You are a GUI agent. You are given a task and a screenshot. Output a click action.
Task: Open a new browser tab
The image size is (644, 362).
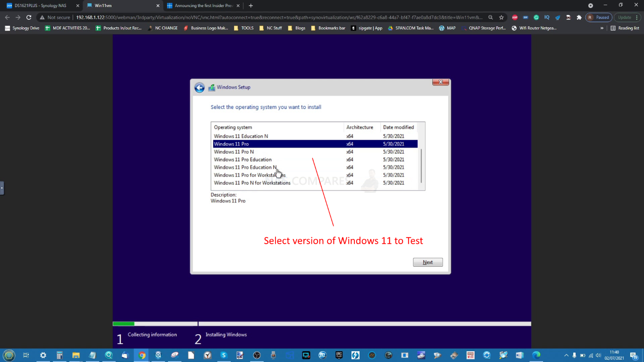click(x=251, y=6)
